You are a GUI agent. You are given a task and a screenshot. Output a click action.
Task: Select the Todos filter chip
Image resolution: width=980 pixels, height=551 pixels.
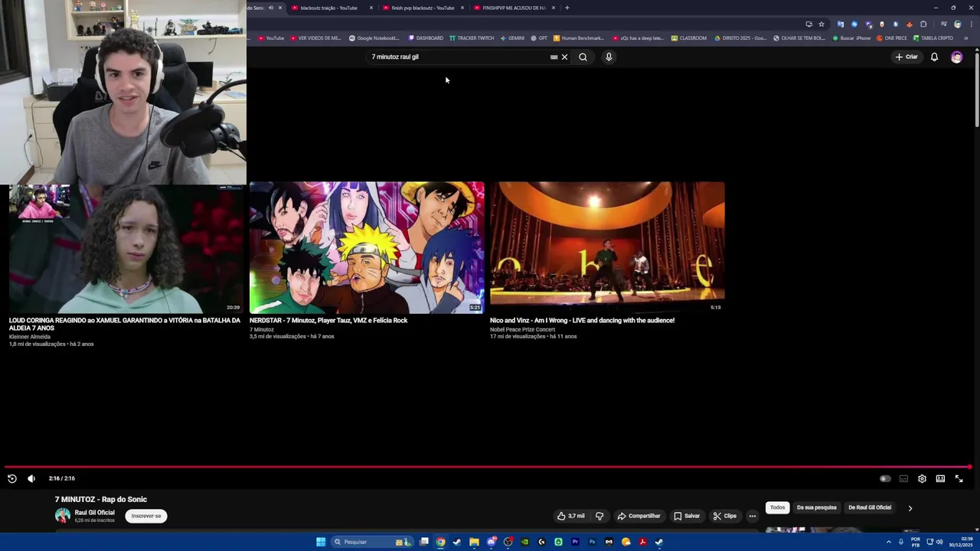(x=777, y=507)
